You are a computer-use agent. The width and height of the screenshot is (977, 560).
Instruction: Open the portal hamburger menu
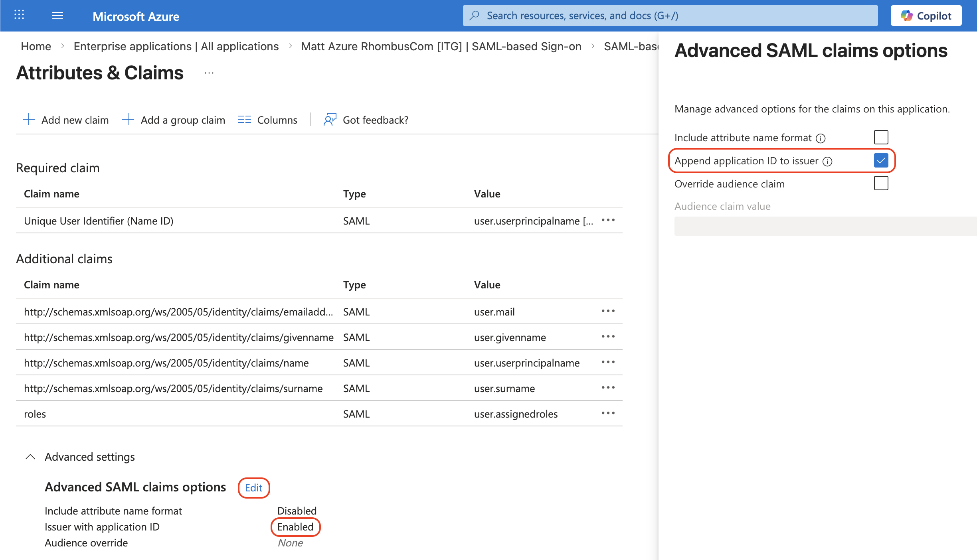click(x=57, y=16)
